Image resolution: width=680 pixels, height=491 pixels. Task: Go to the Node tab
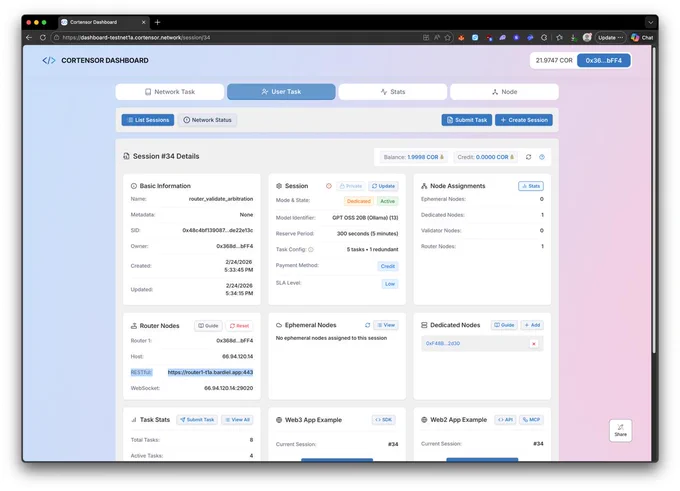(504, 92)
